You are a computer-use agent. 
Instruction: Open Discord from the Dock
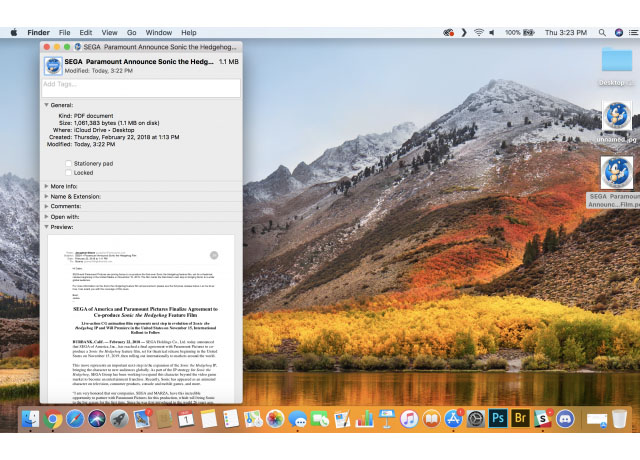pos(565,419)
